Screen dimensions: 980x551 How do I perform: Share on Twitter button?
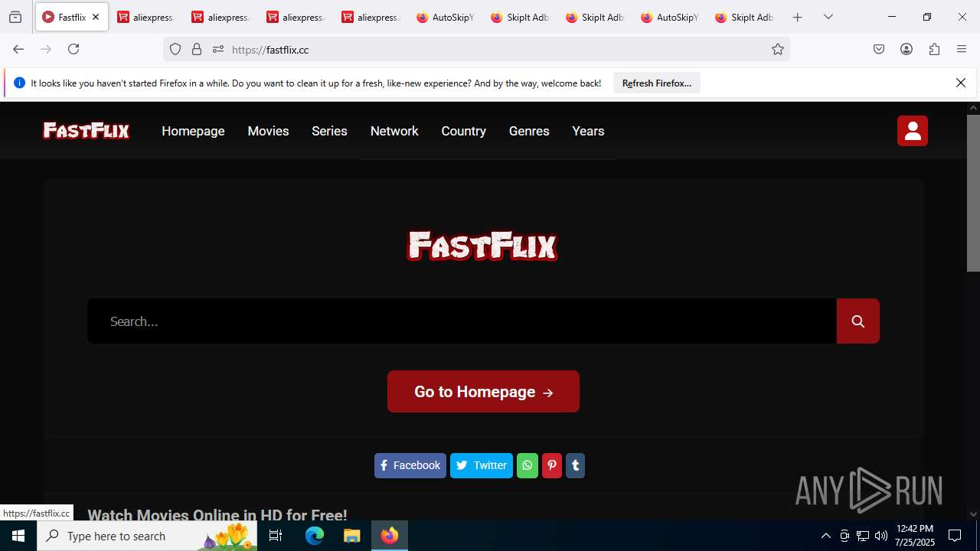(482, 465)
